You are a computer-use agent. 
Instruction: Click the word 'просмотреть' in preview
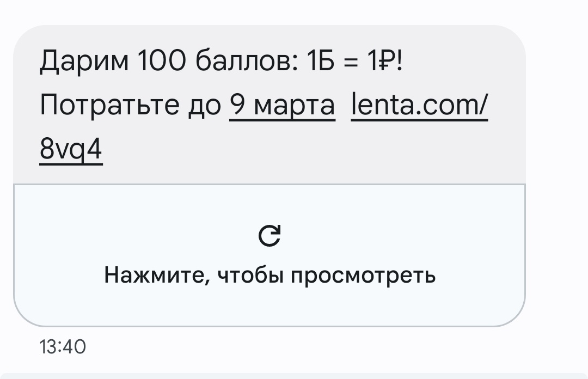click(363, 276)
